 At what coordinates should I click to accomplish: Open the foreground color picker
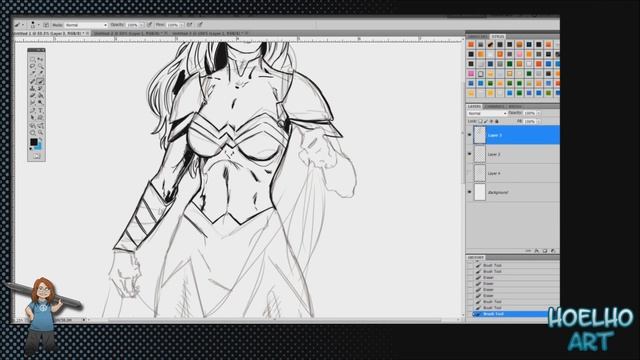click(x=33, y=142)
